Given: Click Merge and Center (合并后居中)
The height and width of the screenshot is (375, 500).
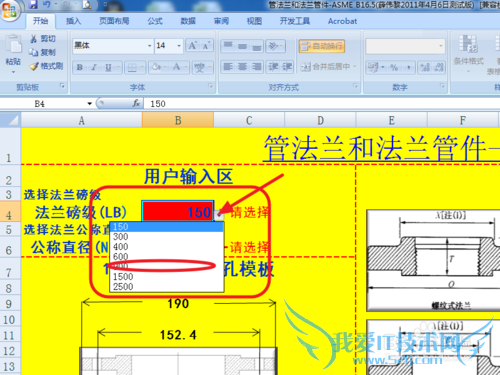Looking at the screenshot, I should [325, 67].
